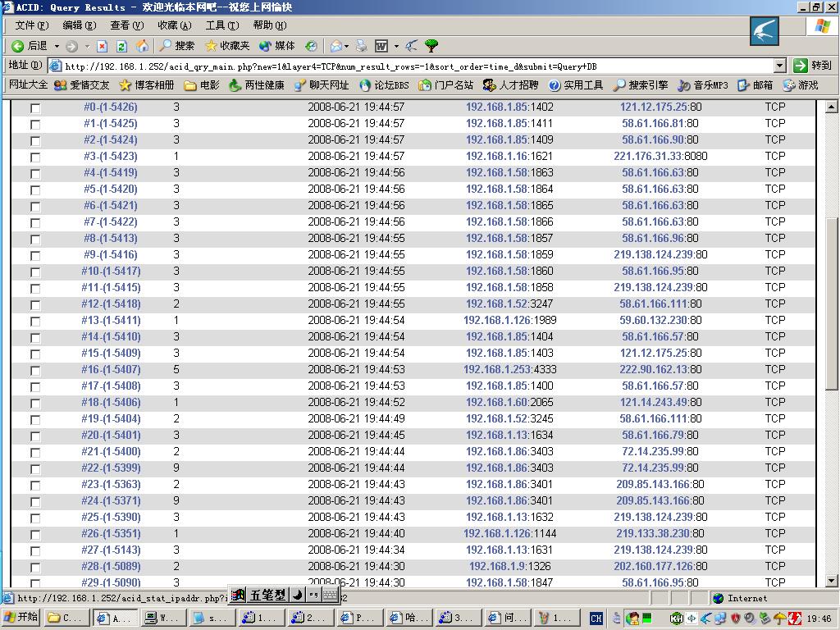Image resolution: width=840 pixels, height=630 pixels.
Task: Open the 收藏 menu
Action: [x=175, y=25]
